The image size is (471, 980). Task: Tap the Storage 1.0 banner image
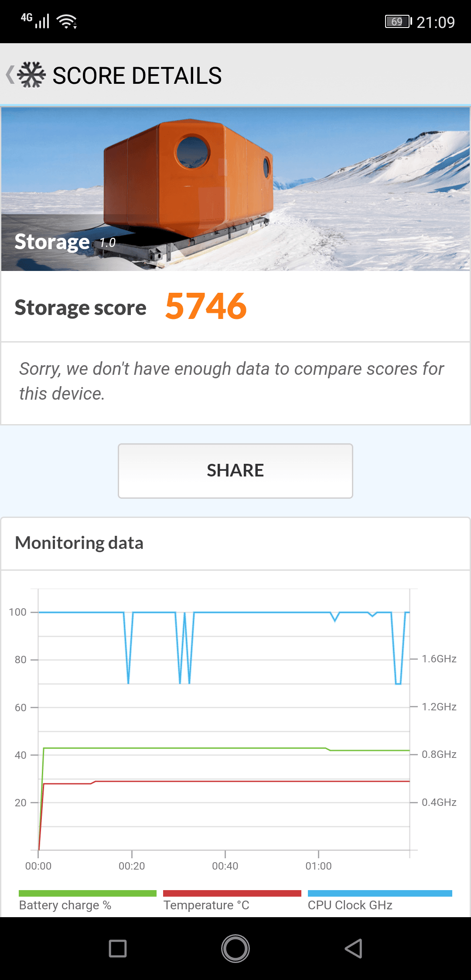tap(235, 189)
